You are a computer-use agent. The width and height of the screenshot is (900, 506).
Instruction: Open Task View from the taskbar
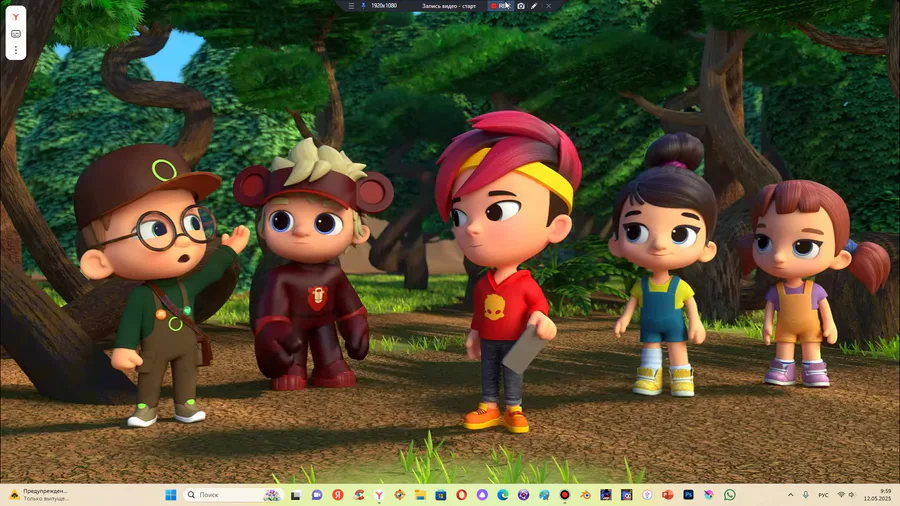click(x=296, y=495)
